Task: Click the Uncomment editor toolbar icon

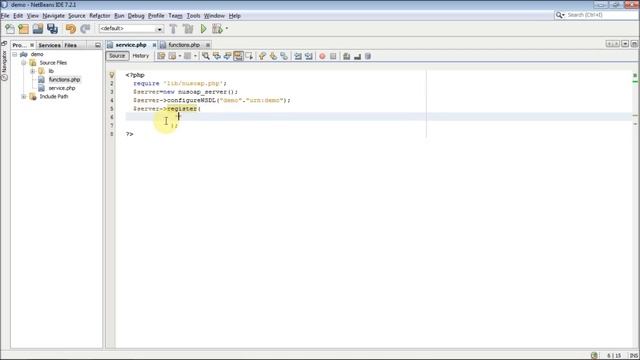Action: pos(358,56)
